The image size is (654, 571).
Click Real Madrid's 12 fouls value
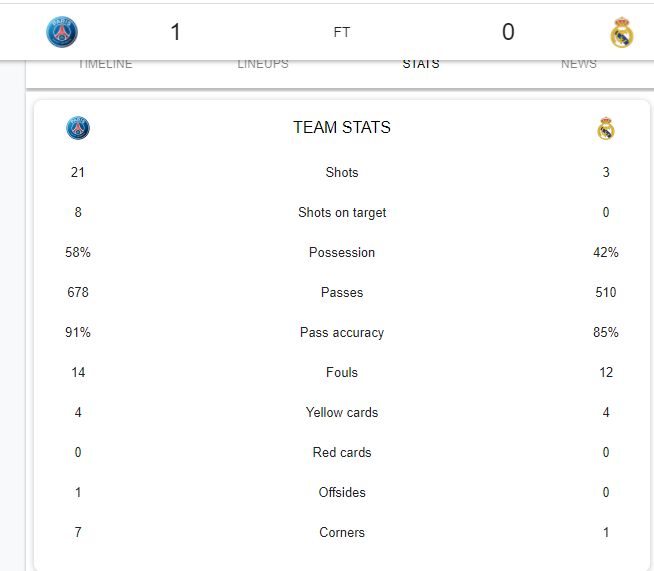tap(606, 372)
